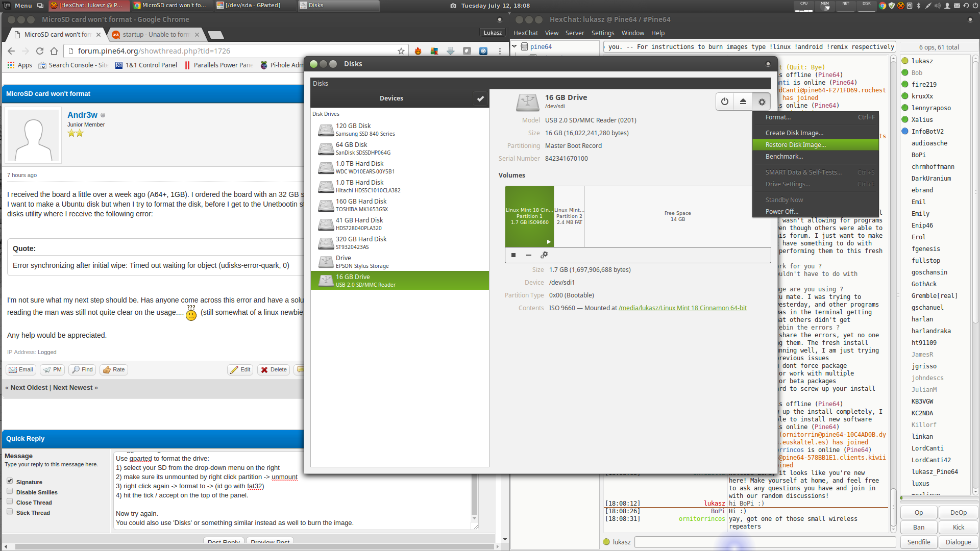This screenshot has width=980, height=551.
Task: Click the gear menu icon in Disks header
Action: click(x=762, y=102)
